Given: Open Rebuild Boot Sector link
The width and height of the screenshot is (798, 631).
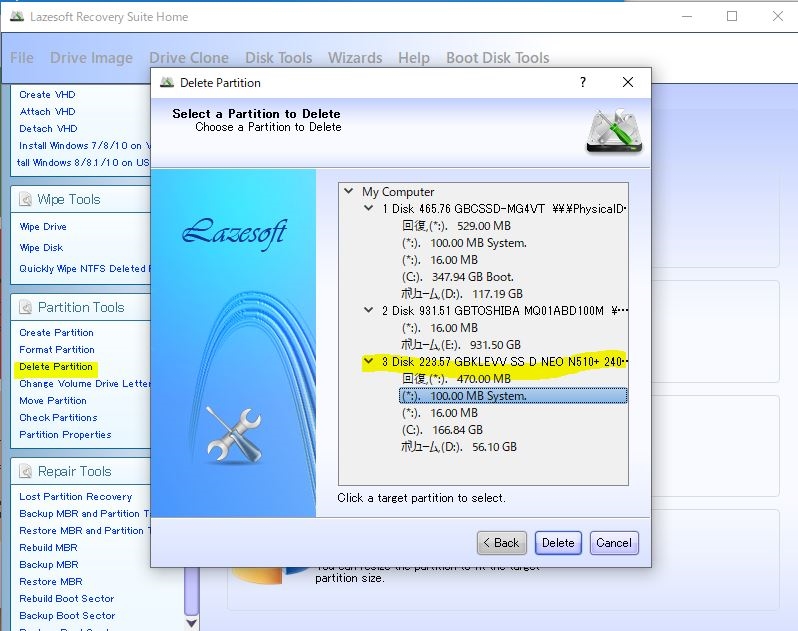Looking at the screenshot, I should (67, 598).
